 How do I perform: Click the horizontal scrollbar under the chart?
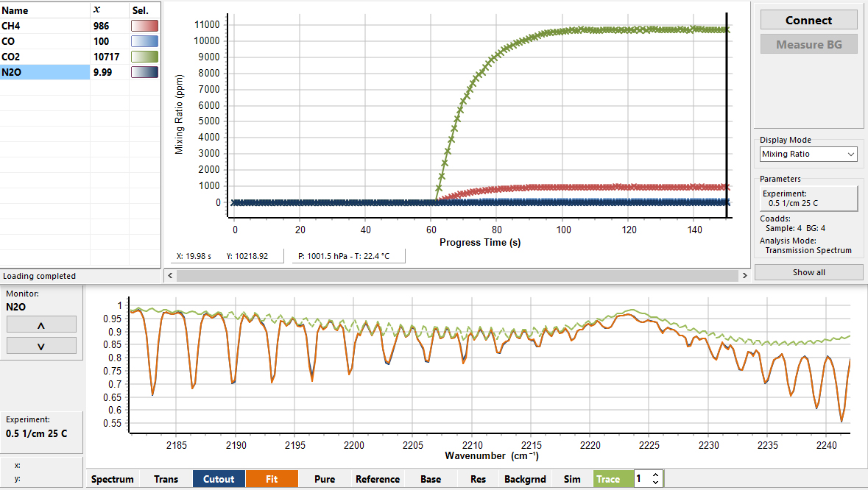452,275
